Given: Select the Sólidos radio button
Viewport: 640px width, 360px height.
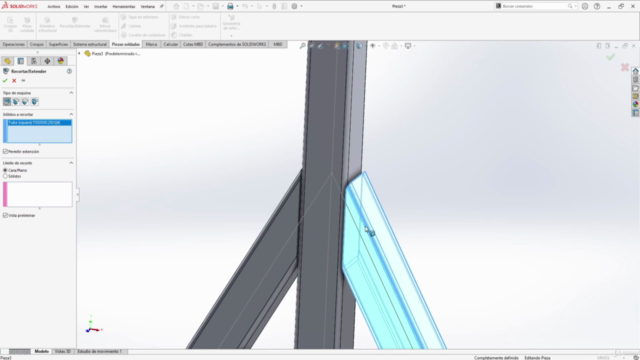Looking at the screenshot, I should pos(5,176).
